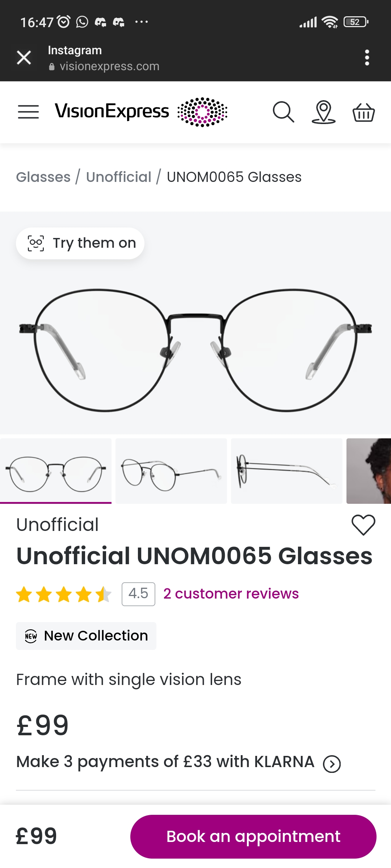The image size is (391, 868).
Task: Tap the Vision Express logo
Action: pos(141,111)
